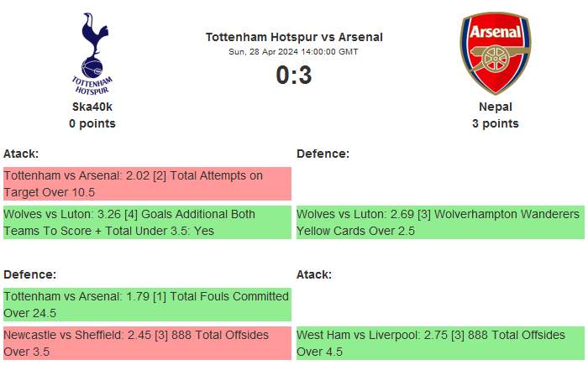Image resolution: width=588 pixels, height=386 pixels.
Task: Click the Tottenham Hotspur club crest
Action: tap(92, 53)
